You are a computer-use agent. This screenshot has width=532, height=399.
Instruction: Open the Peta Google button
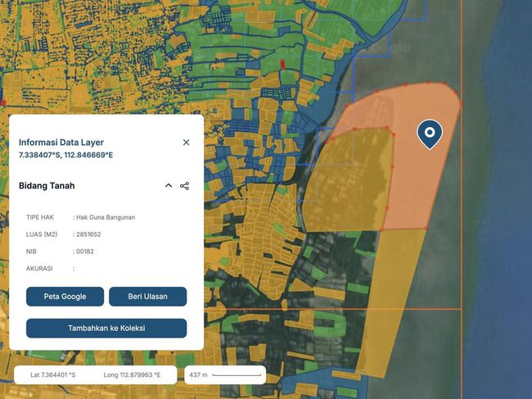coord(65,297)
